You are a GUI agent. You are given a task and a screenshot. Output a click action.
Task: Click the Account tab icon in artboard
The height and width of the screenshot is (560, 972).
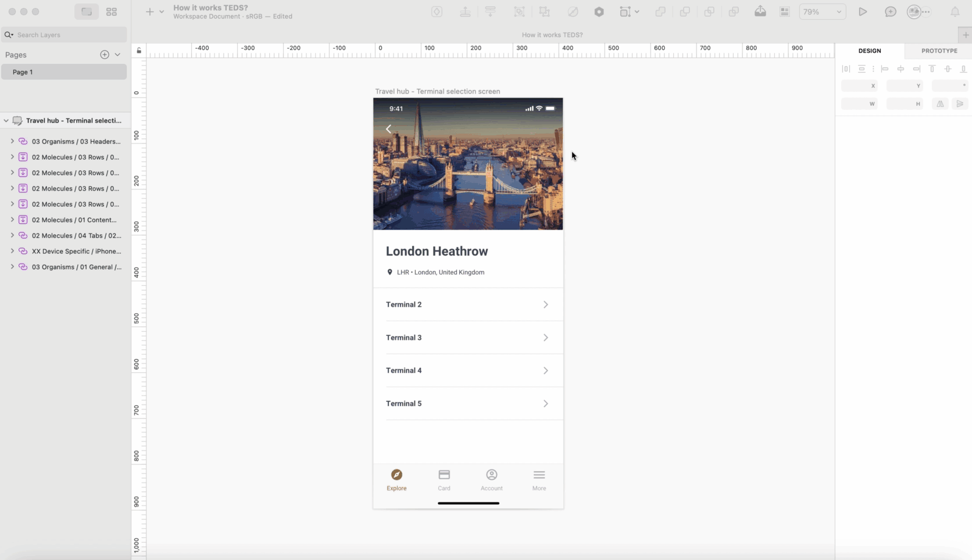pyautogui.click(x=491, y=475)
